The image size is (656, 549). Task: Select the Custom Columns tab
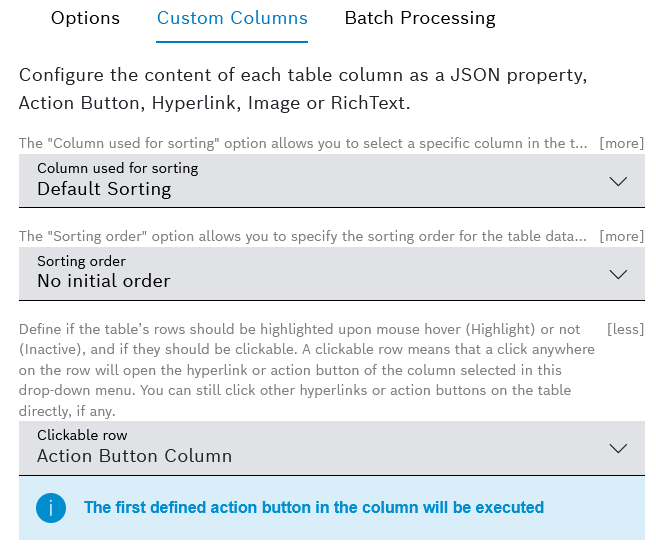232,18
